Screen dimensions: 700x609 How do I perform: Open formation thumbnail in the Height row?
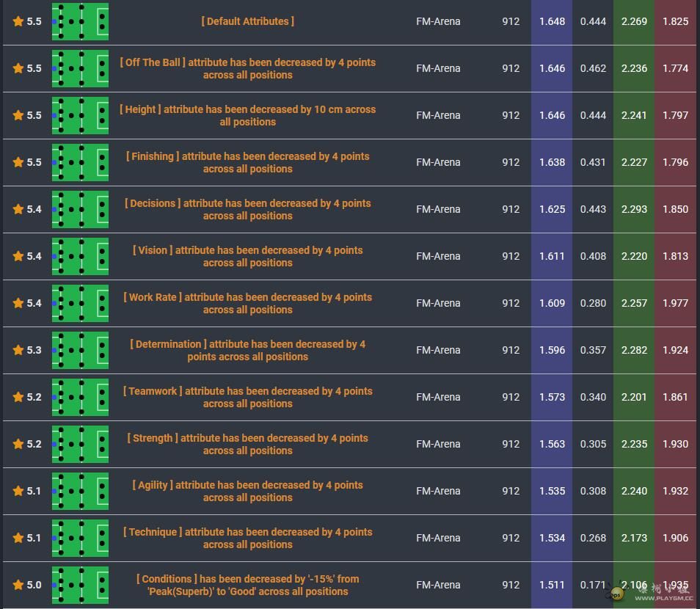pos(80,115)
